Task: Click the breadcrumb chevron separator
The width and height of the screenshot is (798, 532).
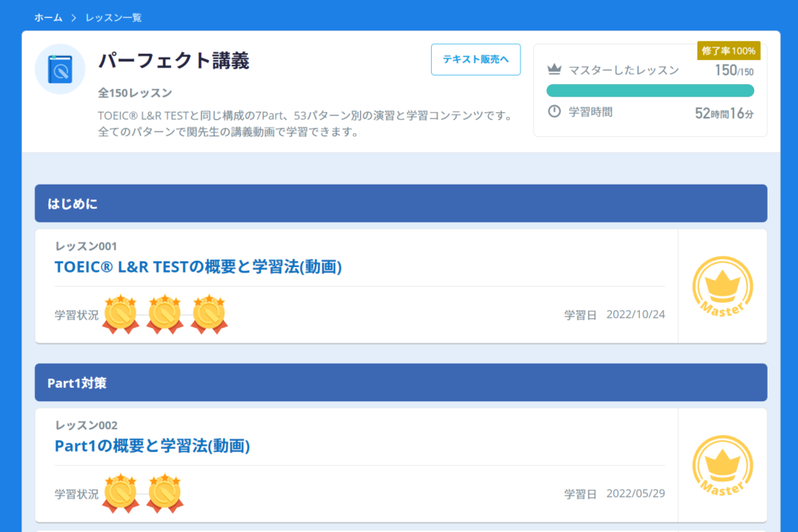Action: tap(74, 17)
